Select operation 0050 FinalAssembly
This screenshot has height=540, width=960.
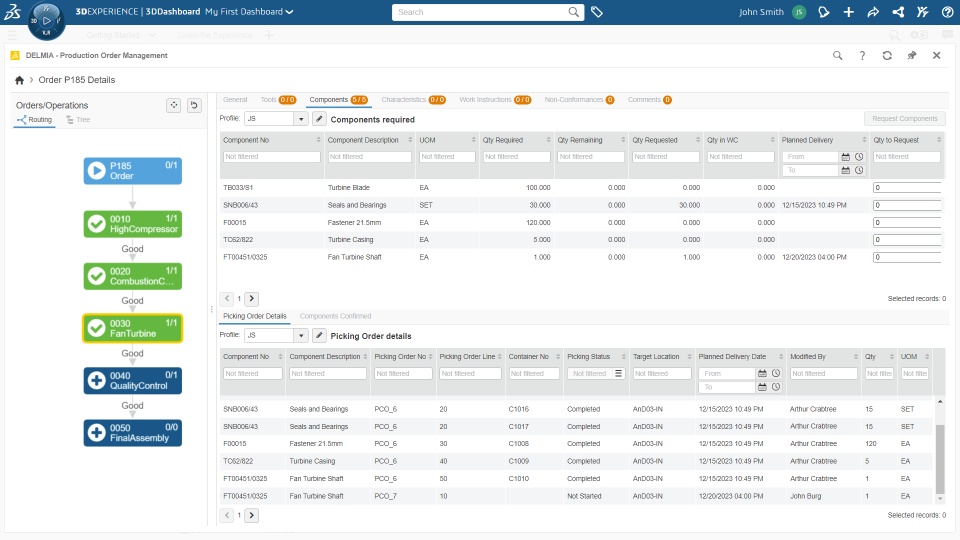(x=133, y=433)
